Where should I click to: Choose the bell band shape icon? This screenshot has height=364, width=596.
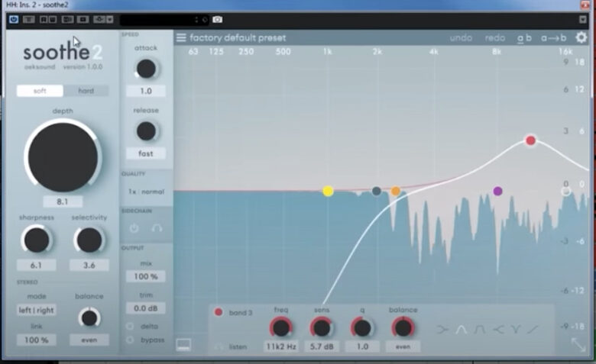[x=461, y=330]
